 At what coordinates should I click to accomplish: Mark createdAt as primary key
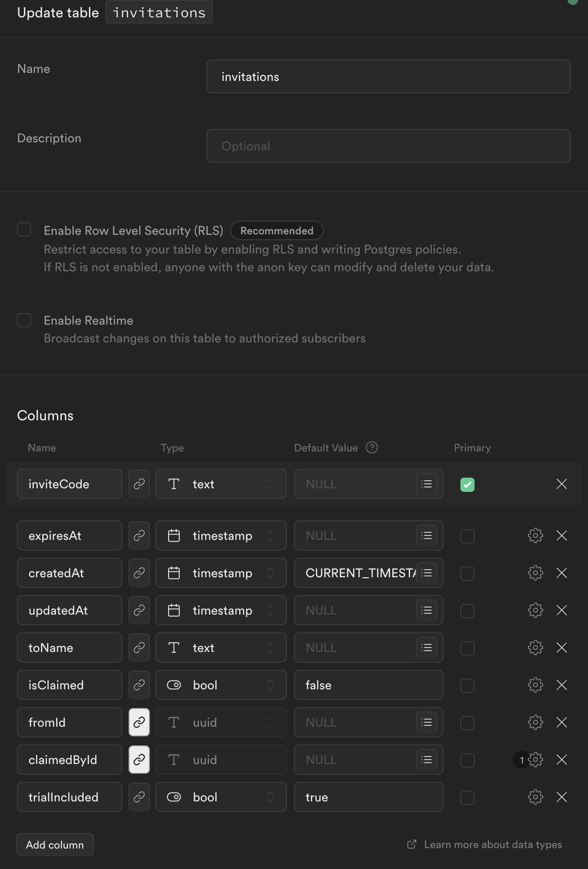[467, 573]
